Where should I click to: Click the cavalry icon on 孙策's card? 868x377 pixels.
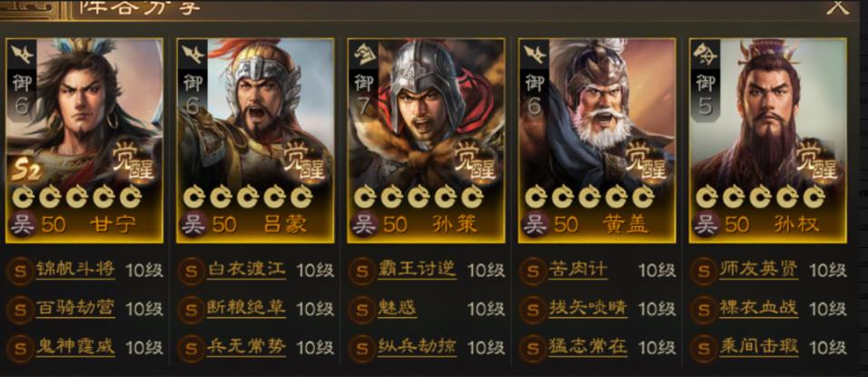coord(364,55)
